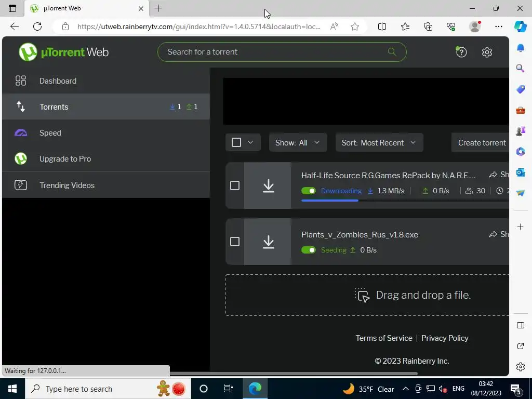The width and height of the screenshot is (532, 399).
Task: Expand the bulk select dropdown arrow
Action: tap(250, 142)
